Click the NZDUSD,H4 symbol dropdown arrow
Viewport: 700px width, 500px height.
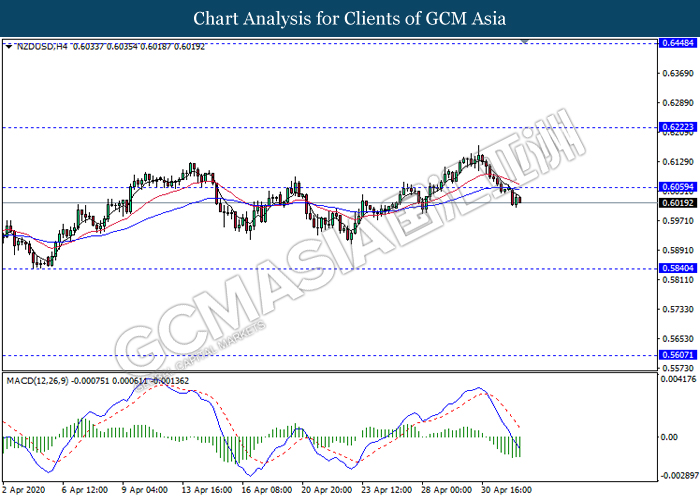coord(9,46)
